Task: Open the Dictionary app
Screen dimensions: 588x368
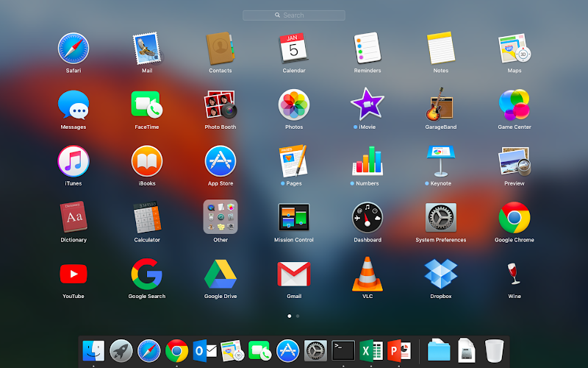Action: [73, 217]
